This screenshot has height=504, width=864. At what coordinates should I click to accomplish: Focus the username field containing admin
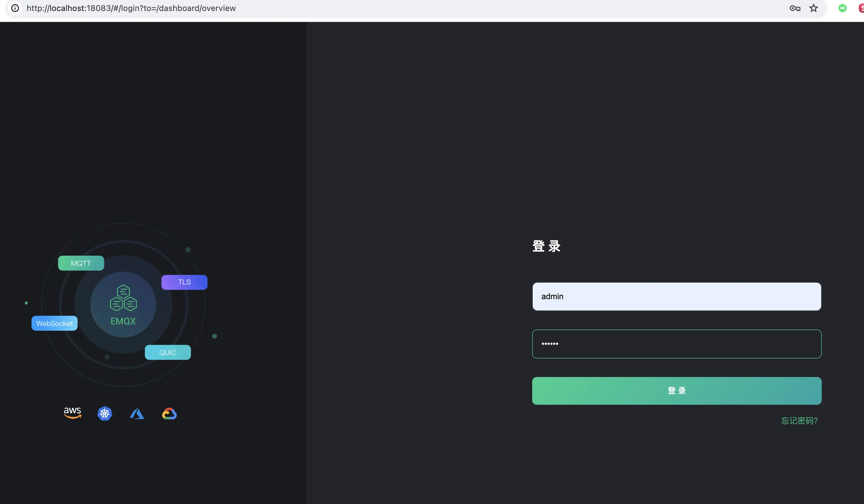tap(676, 296)
